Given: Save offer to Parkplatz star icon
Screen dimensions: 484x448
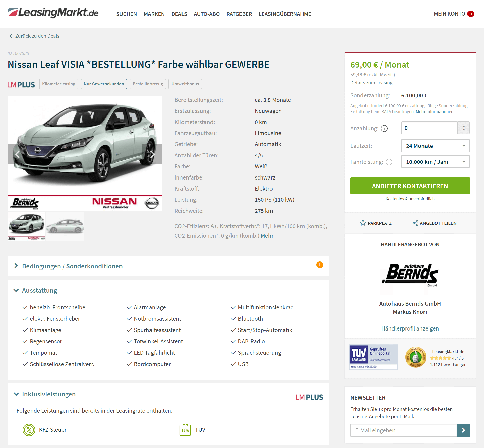Looking at the screenshot, I should tap(363, 223).
